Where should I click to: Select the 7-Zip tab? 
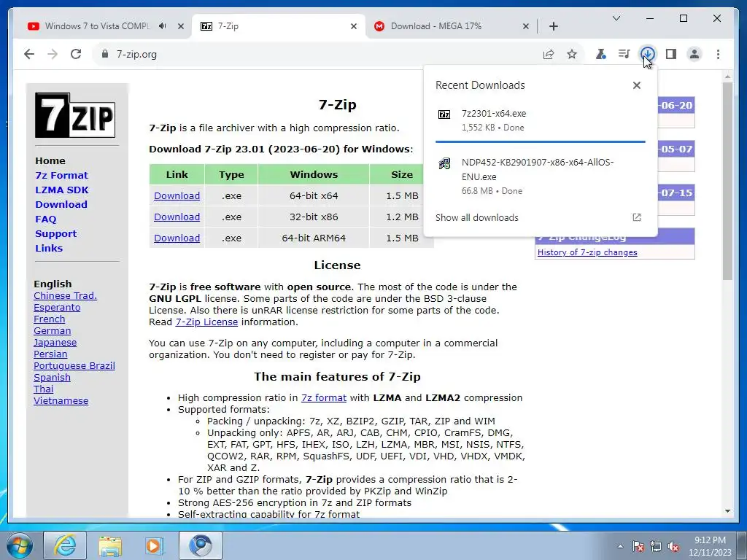point(279,26)
